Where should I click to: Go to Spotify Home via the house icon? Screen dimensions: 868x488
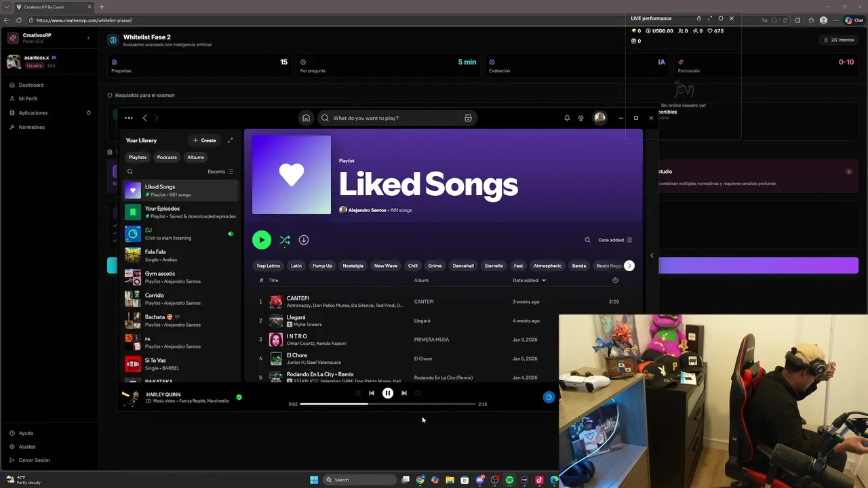pyautogui.click(x=306, y=118)
